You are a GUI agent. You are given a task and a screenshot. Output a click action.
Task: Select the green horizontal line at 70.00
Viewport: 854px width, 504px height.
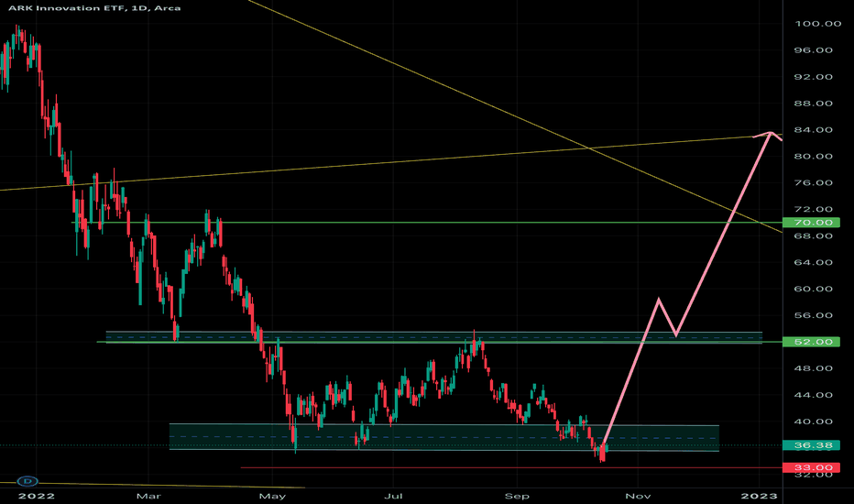425,223
